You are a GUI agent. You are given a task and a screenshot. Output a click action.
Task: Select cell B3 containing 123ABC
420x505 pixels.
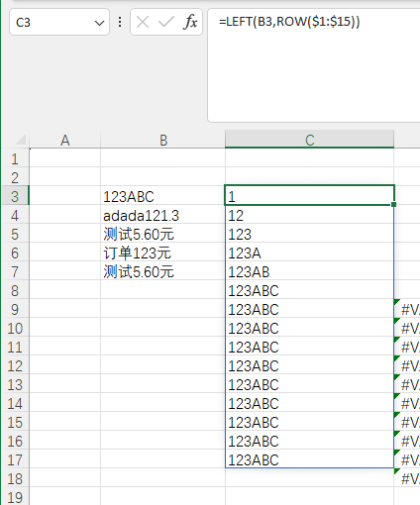pyautogui.click(x=163, y=197)
